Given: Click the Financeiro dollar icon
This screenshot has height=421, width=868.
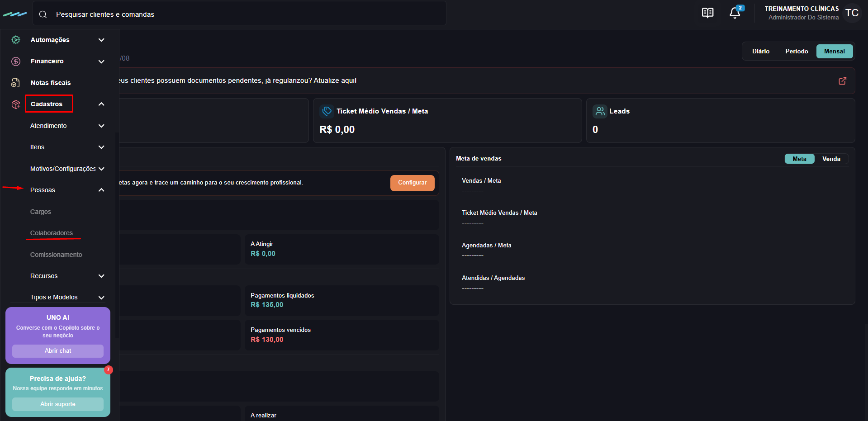Looking at the screenshot, I should tap(16, 61).
